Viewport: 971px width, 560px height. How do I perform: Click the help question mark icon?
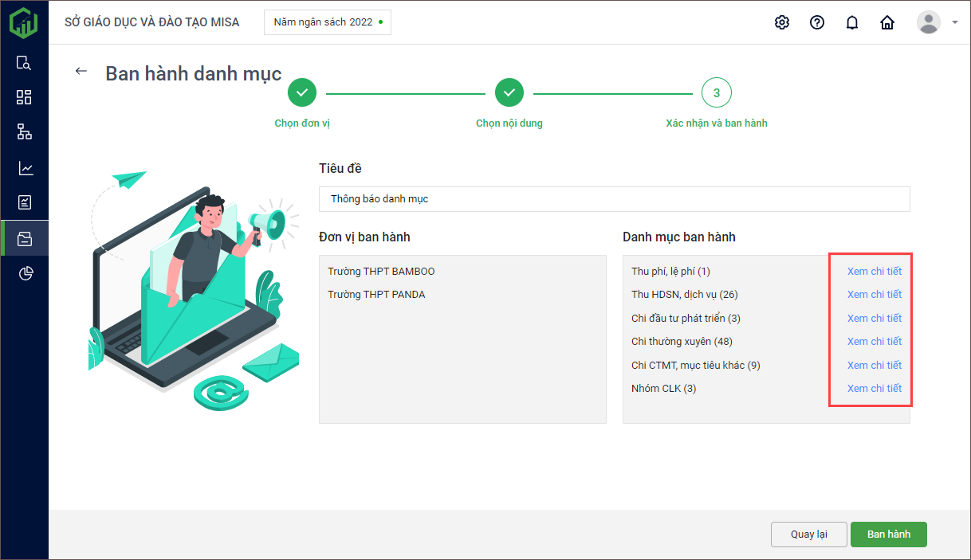[x=816, y=22]
